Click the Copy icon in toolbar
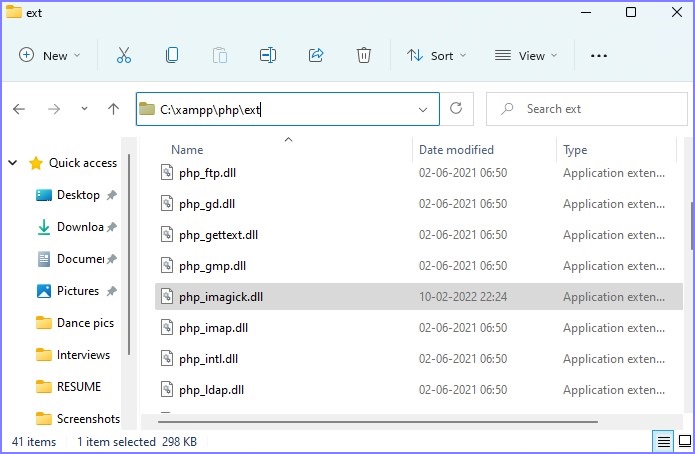This screenshot has width=695, height=454. (172, 56)
